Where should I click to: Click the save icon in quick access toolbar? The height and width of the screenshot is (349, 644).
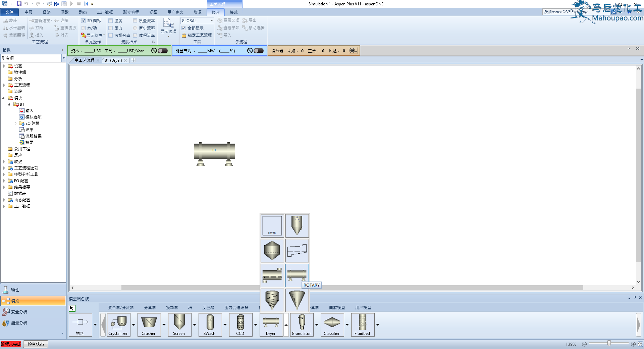pyautogui.click(x=19, y=4)
